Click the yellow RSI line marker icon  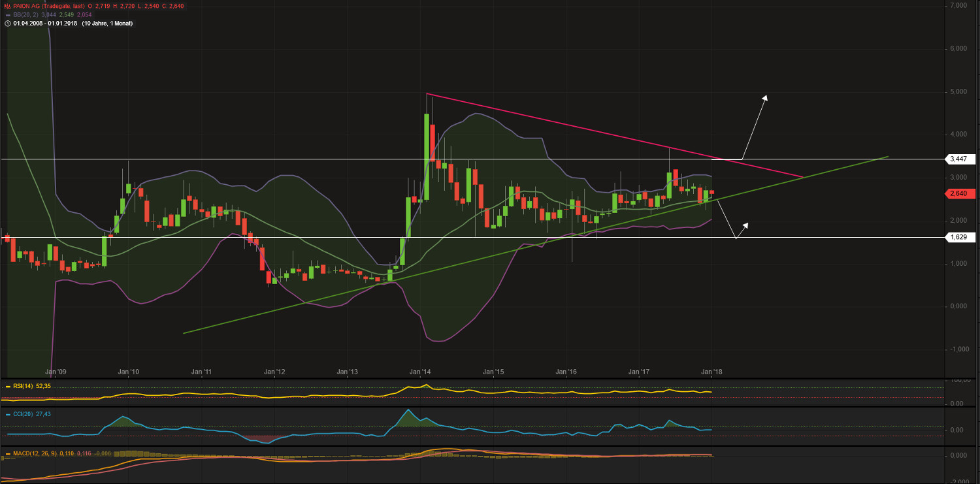coord(7,387)
